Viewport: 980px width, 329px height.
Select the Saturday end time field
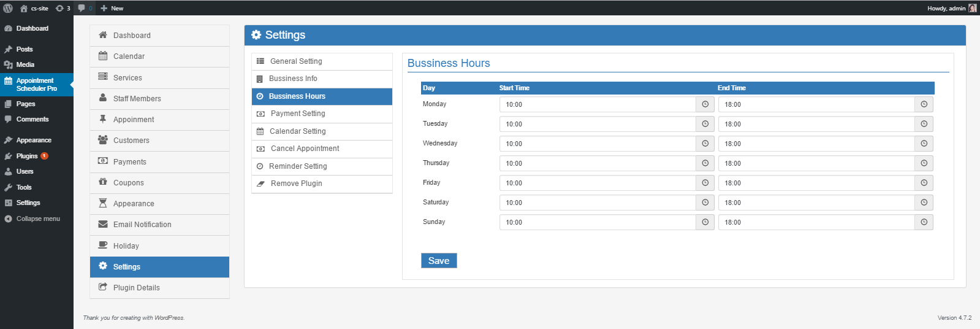pos(816,203)
